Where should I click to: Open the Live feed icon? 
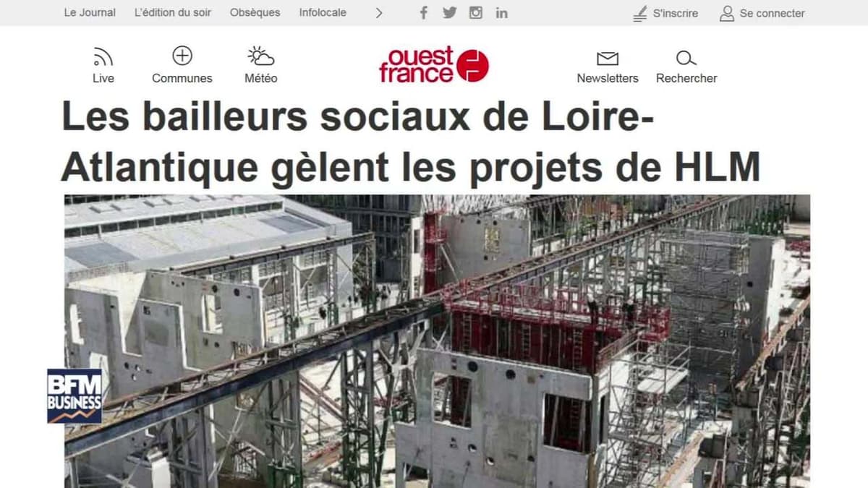[x=103, y=56]
